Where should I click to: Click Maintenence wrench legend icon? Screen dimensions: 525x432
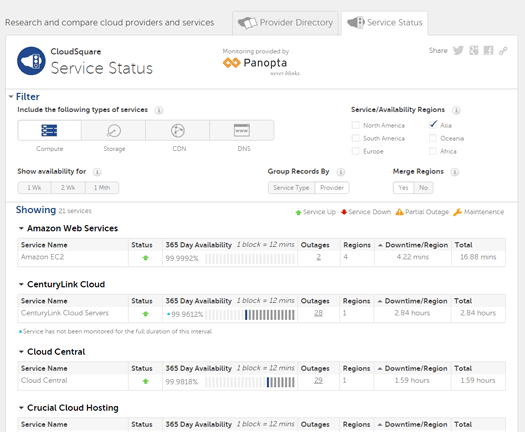(457, 212)
